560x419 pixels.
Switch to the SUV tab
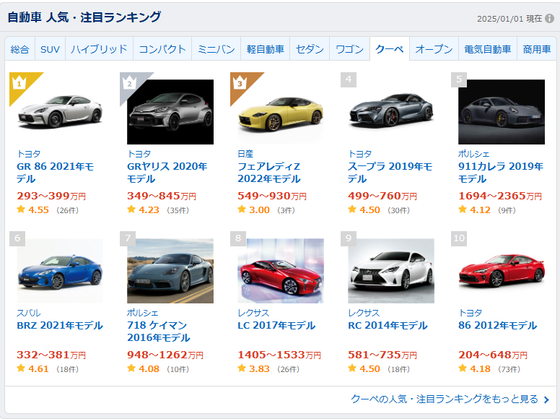50,49
